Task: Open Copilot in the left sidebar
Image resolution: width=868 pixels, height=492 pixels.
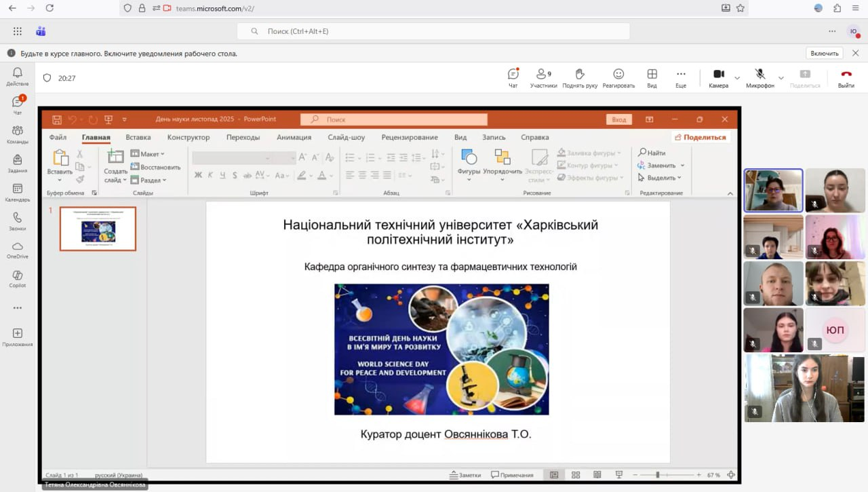Action: 18,278
